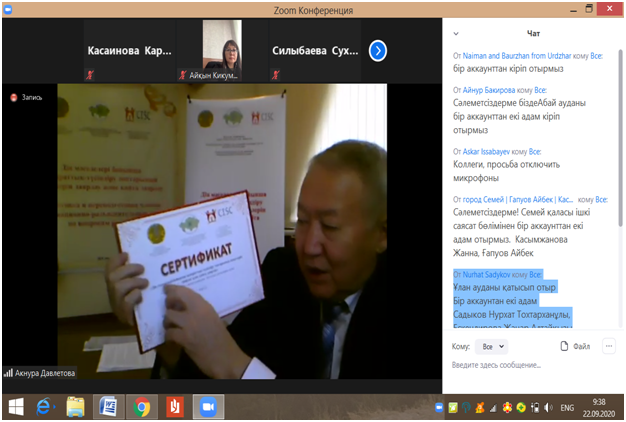The width and height of the screenshot is (626, 422).
Task: Click sender name город Семей | Ғапуов Айбек
Action: pos(517,199)
